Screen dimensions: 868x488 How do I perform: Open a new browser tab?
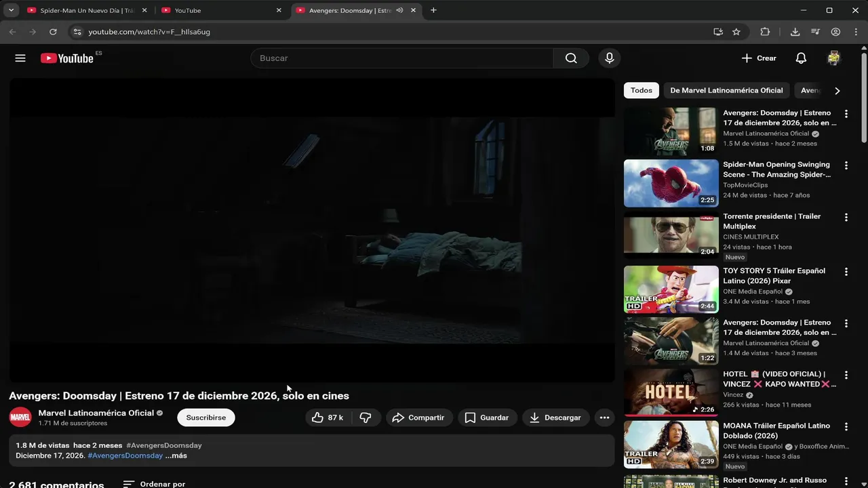coord(433,10)
